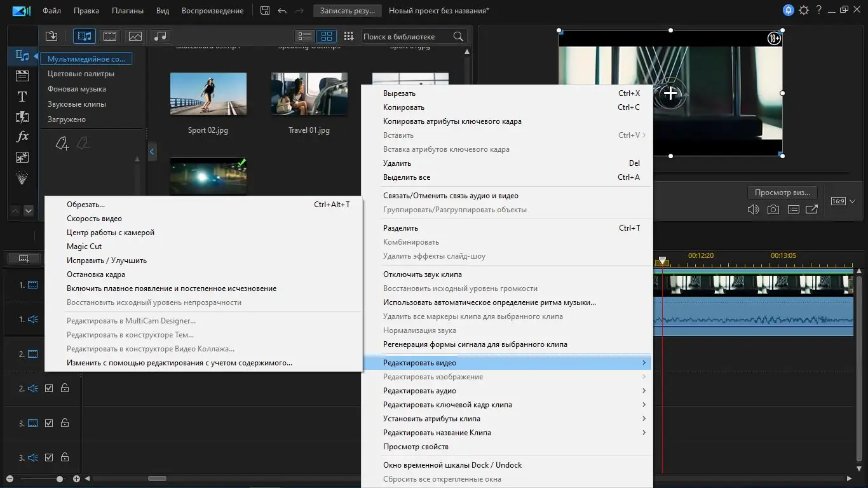
Task: Take a snapshot with the camera icon
Action: coord(773,209)
